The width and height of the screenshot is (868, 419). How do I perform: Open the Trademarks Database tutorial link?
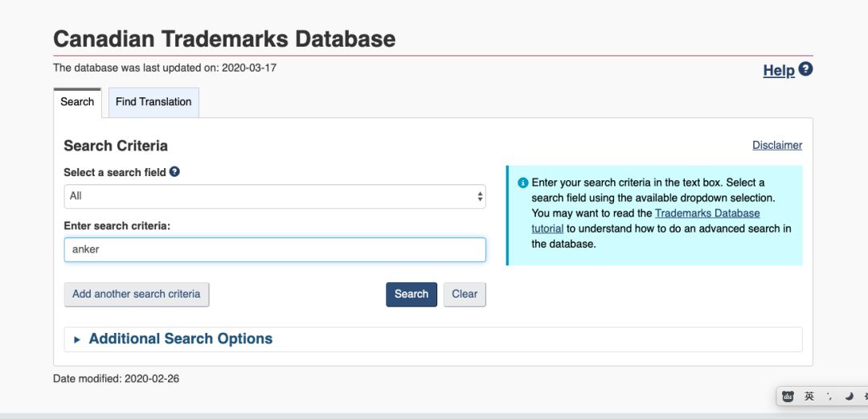[x=706, y=213]
